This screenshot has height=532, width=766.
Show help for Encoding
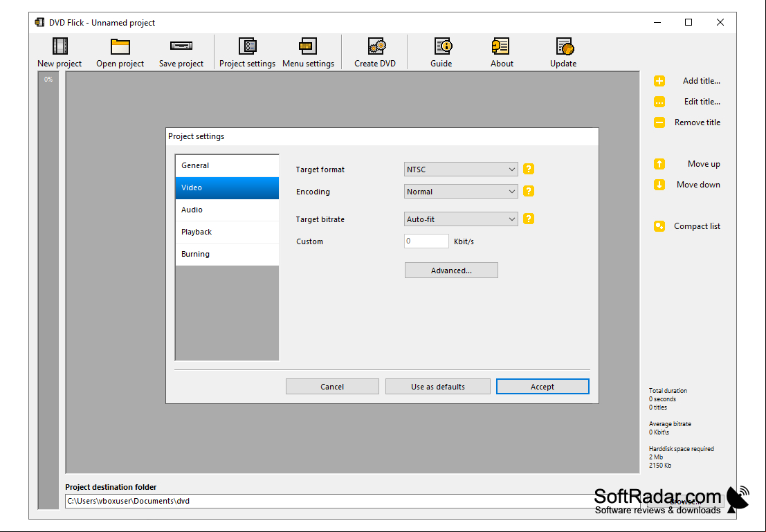click(x=529, y=191)
